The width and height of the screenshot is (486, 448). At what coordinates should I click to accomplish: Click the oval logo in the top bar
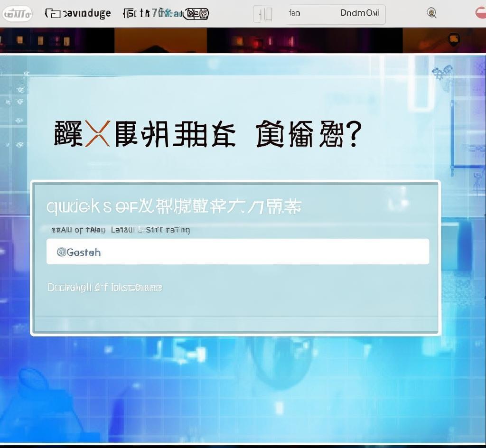(x=17, y=14)
